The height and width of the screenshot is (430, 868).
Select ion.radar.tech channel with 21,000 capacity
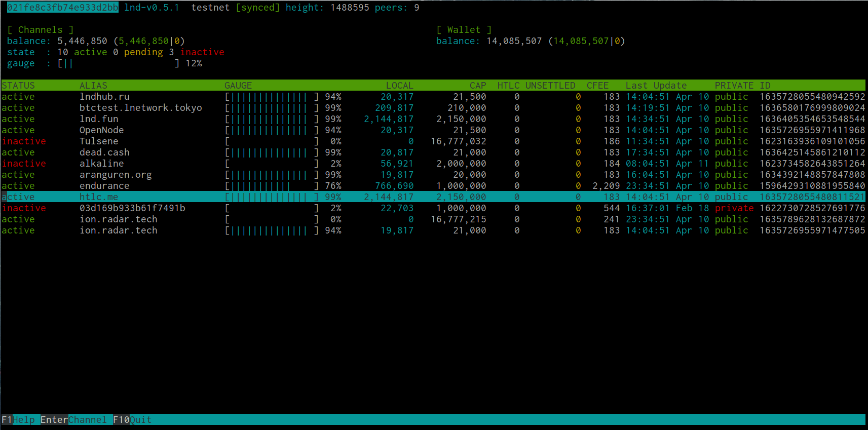pyautogui.click(x=433, y=230)
